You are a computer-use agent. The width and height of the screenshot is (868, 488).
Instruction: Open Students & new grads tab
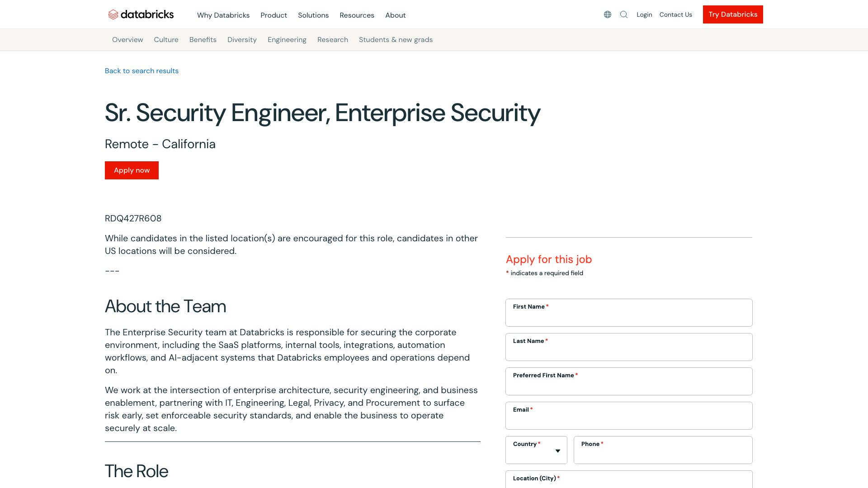click(x=396, y=40)
